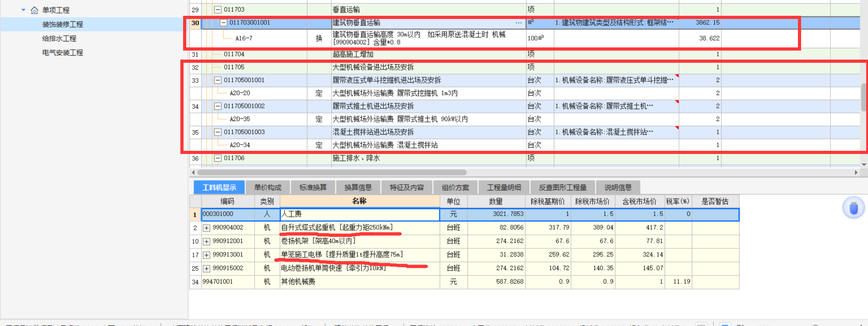Click the 除税市场价 column header
This screenshot has height=326, width=868.
tap(592, 201)
